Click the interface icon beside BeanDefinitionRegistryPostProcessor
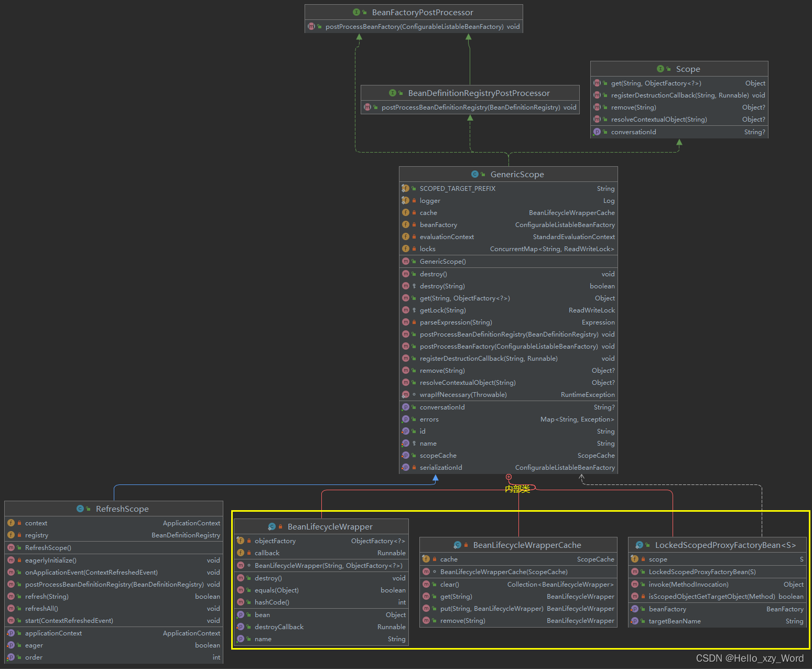The height and width of the screenshot is (669, 812). (x=393, y=93)
